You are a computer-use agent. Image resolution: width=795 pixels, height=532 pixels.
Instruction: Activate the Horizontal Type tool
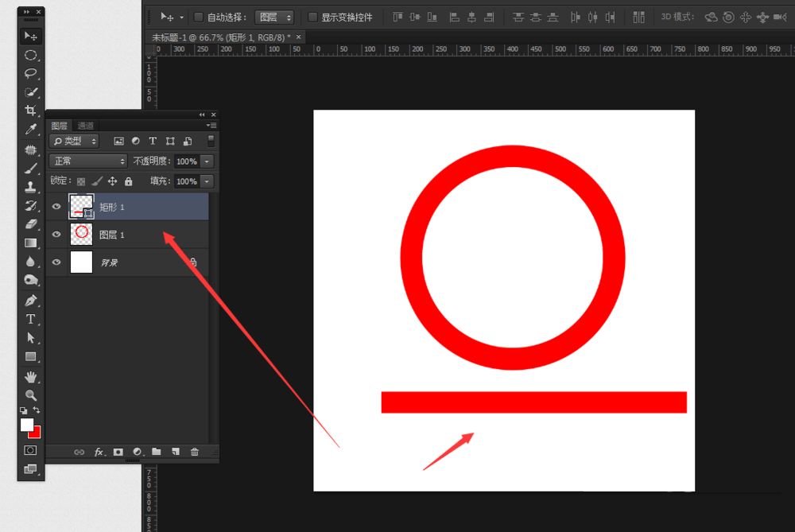tap(30, 319)
